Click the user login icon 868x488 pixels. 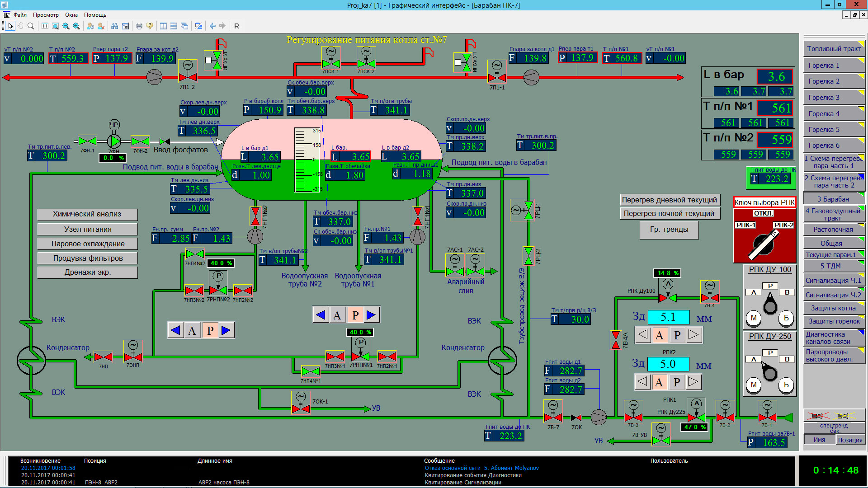(90, 26)
